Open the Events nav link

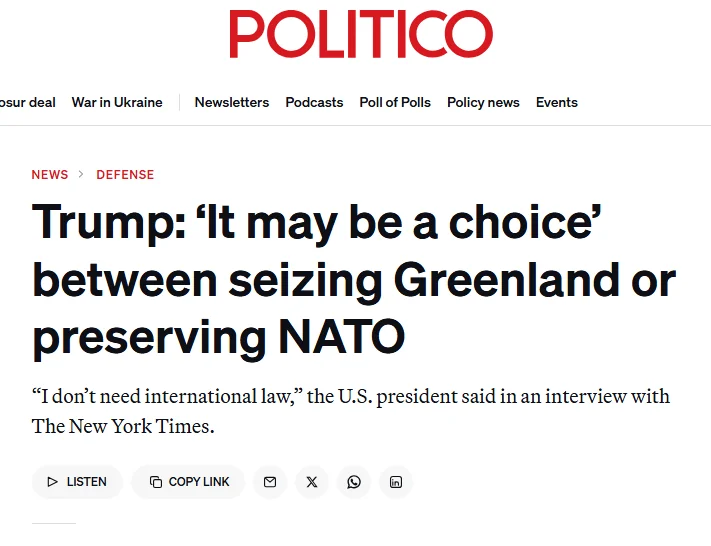pyautogui.click(x=556, y=102)
